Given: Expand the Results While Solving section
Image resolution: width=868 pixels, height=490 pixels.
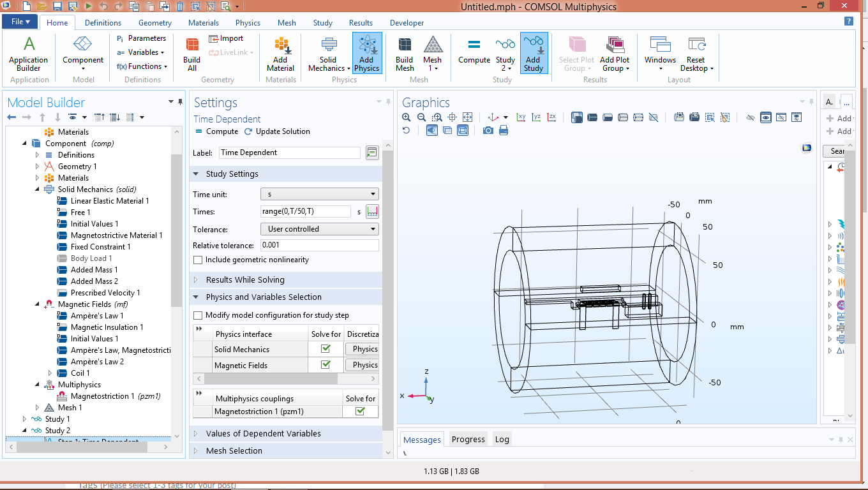Looking at the screenshot, I should [x=245, y=280].
